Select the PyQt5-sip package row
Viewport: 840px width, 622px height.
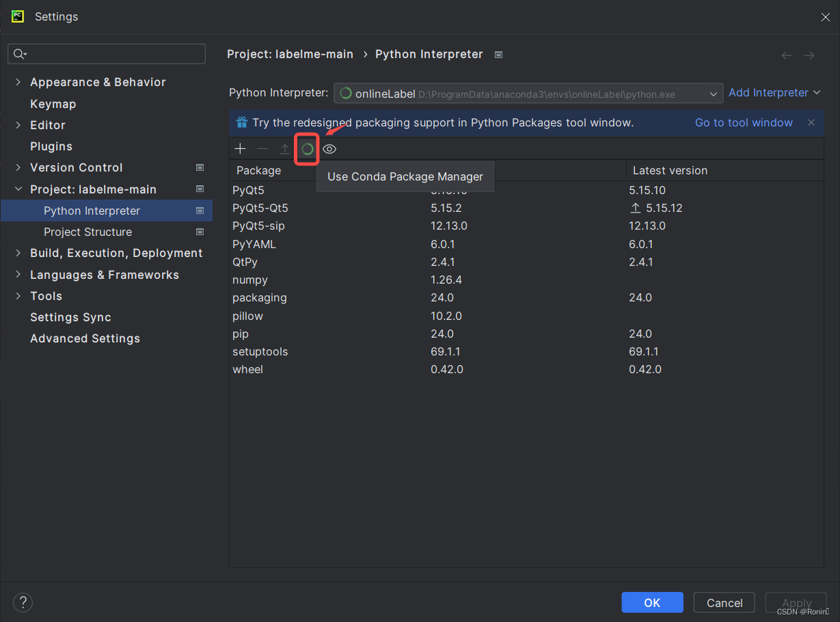(526, 226)
